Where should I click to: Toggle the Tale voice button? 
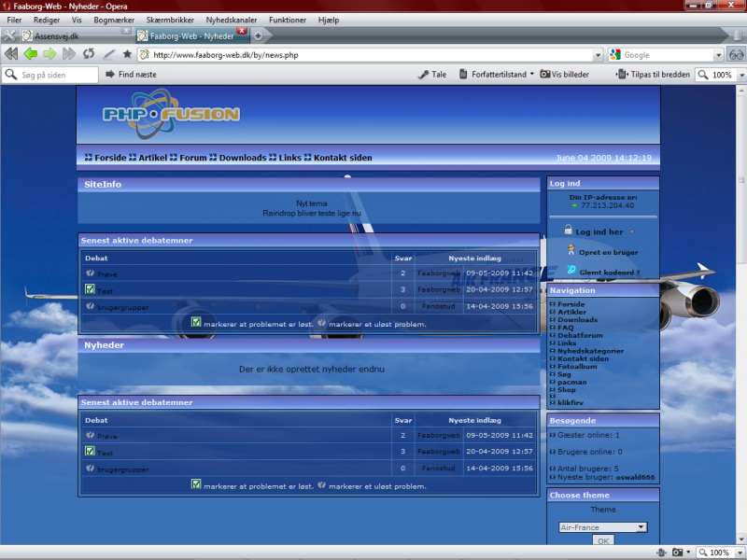432,75
